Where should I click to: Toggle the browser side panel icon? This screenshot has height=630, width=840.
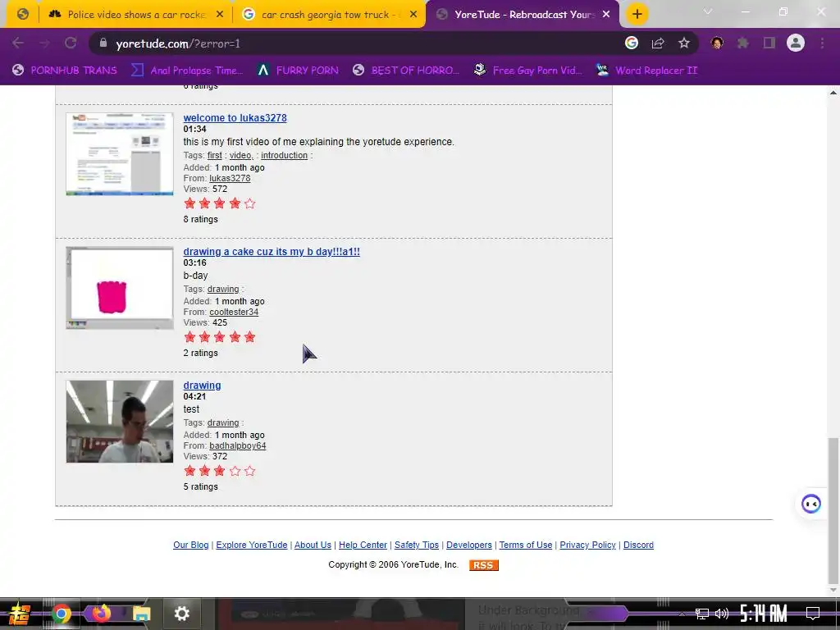click(x=769, y=43)
